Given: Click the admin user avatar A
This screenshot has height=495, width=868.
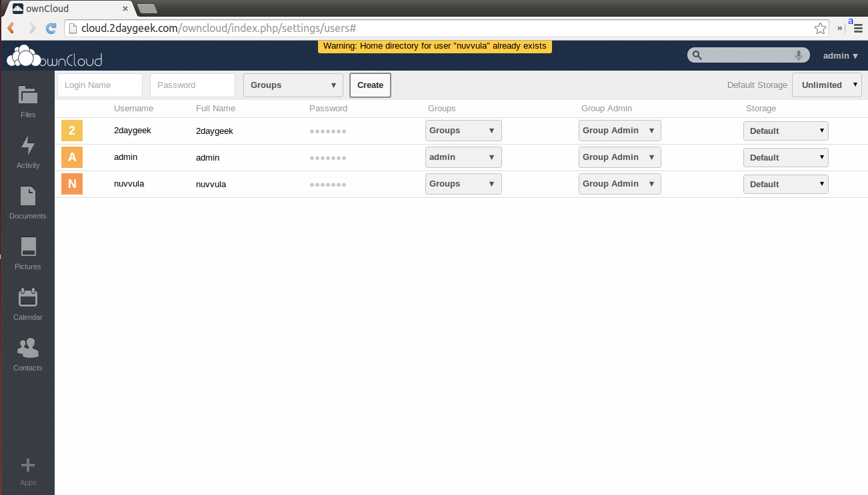Looking at the screenshot, I should pyautogui.click(x=72, y=157).
